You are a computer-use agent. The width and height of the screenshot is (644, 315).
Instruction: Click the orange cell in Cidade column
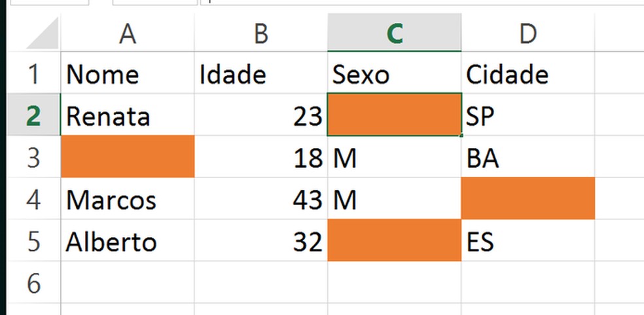(x=528, y=200)
